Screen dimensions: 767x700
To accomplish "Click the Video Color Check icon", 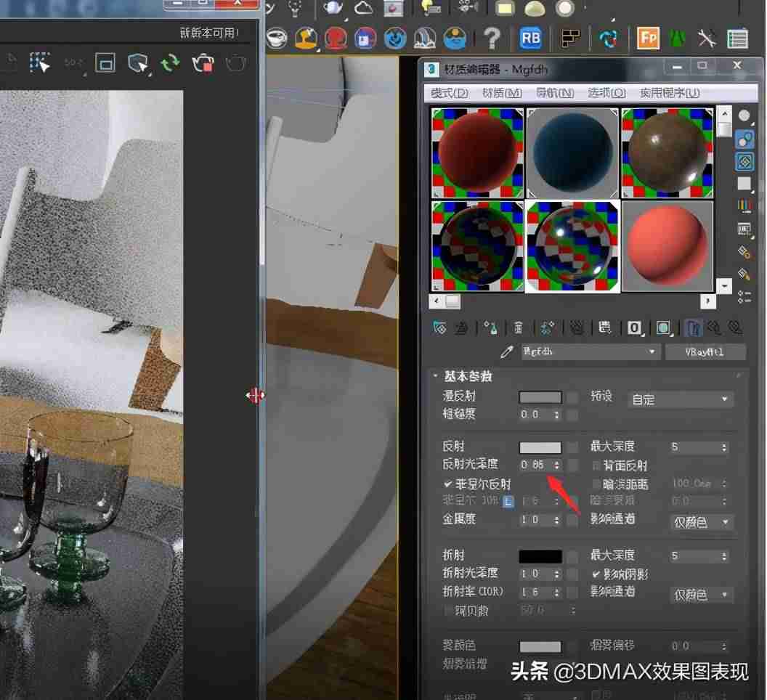I will click(x=744, y=205).
